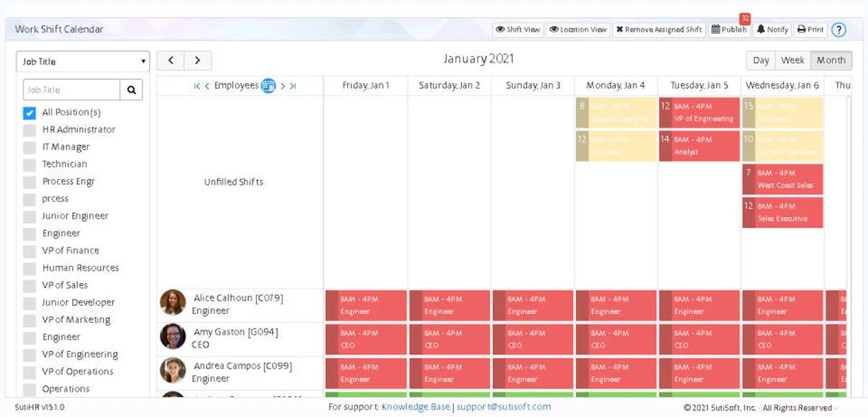The image size is (868, 417).
Task: Open the Job Title filter dropdown
Action: pyautogui.click(x=82, y=62)
